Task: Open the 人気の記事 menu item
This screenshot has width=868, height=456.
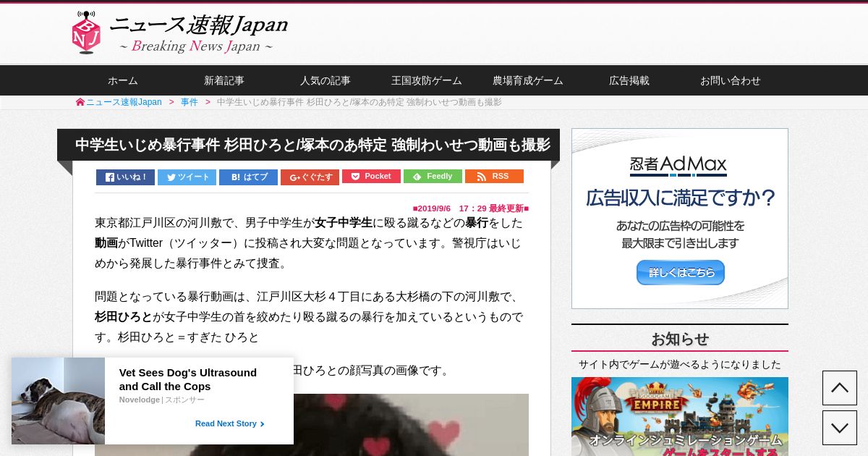Action: pos(325,80)
